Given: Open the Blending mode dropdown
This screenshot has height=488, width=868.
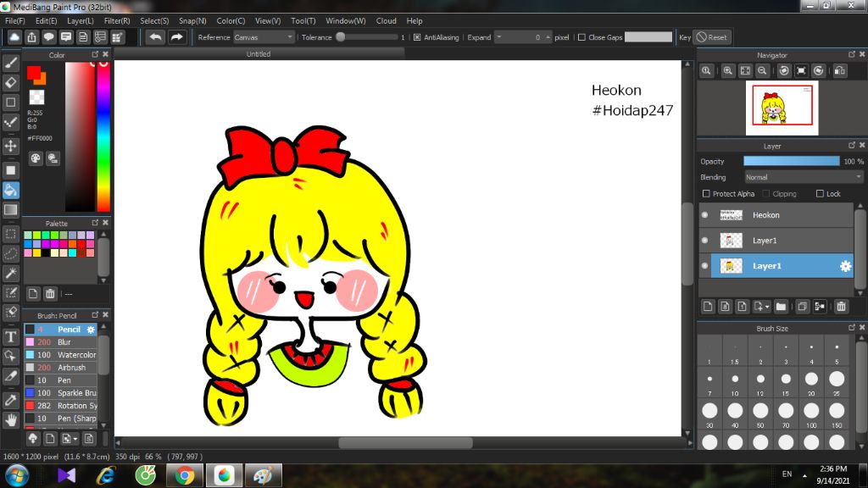Looking at the screenshot, I should coord(804,177).
